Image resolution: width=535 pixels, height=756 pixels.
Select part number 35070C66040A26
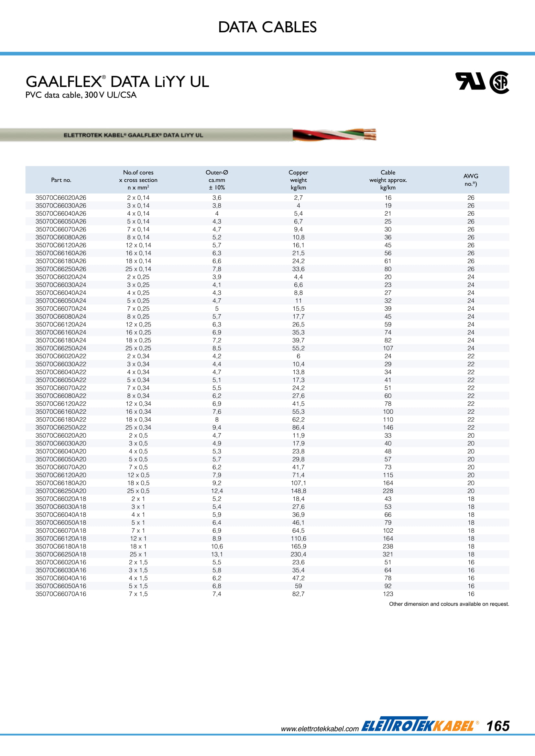click(x=61, y=213)
